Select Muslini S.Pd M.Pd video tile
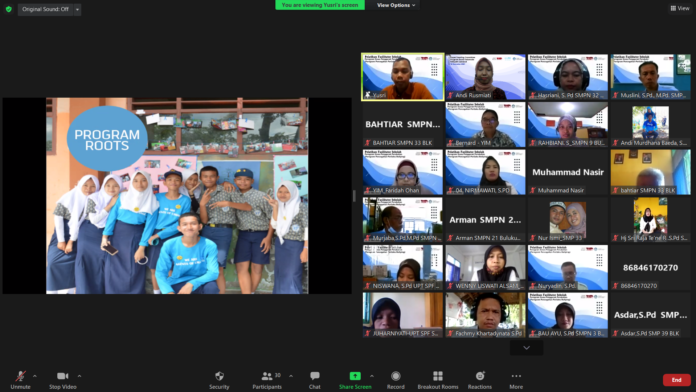The width and height of the screenshot is (696, 392). click(x=650, y=77)
